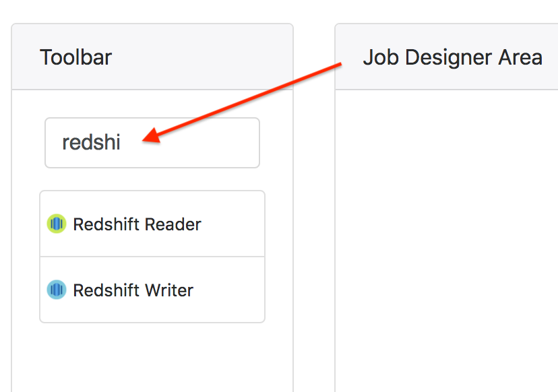
Task: Focus the search field containing "redshi"
Action: click(152, 143)
